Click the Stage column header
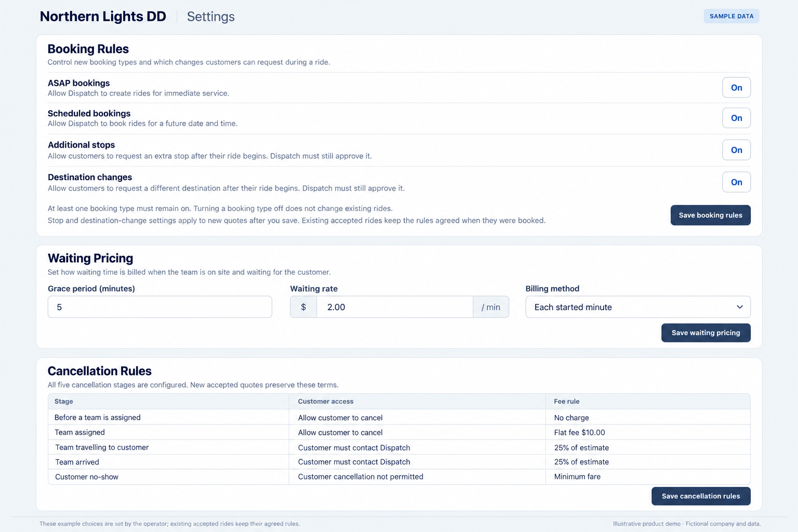This screenshot has height=532, width=798. click(64, 401)
